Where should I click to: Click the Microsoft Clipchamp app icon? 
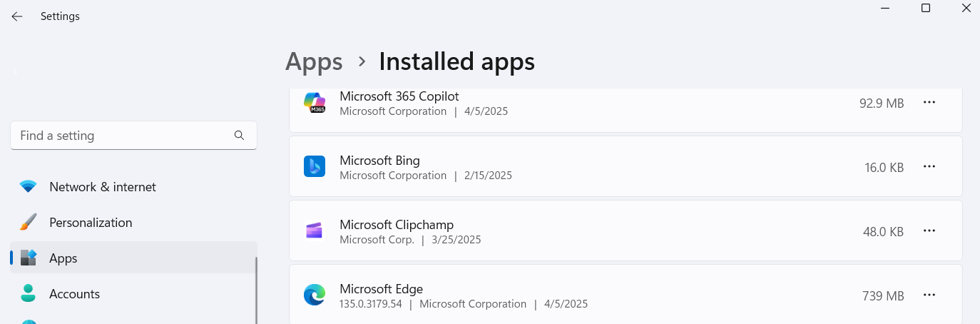point(315,231)
